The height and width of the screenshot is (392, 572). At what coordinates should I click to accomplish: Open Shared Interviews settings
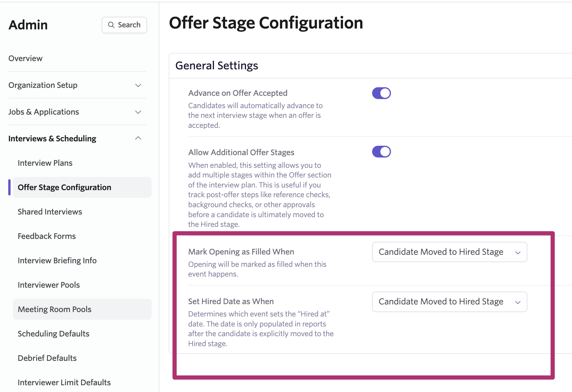pos(50,212)
